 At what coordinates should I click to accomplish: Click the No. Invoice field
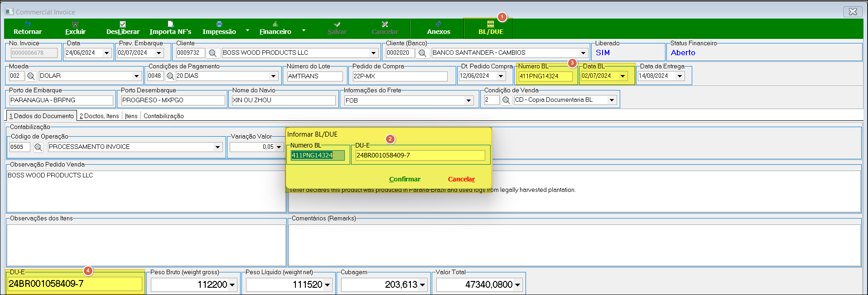[x=34, y=53]
